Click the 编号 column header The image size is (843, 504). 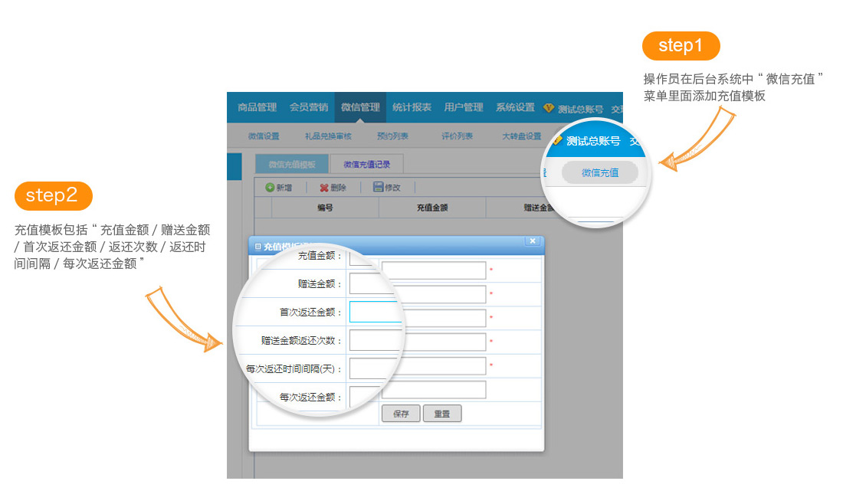pyautogui.click(x=325, y=208)
